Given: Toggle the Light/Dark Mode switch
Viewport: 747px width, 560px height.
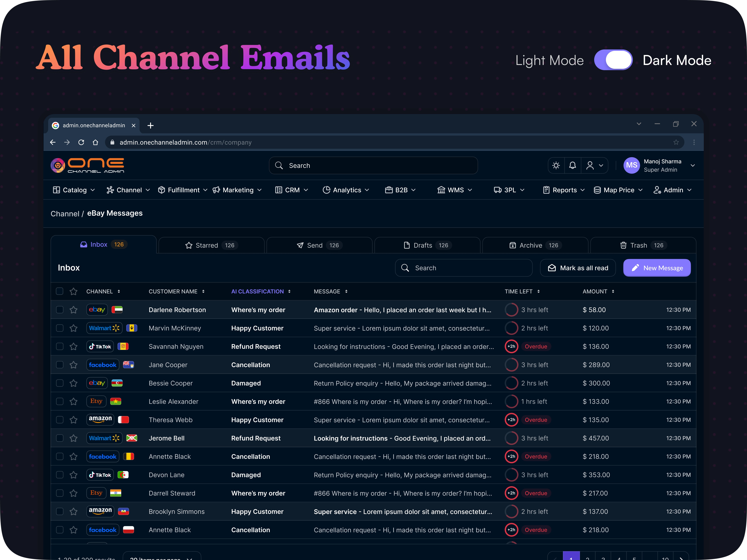Looking at the screenshot, I should point(613,60).
